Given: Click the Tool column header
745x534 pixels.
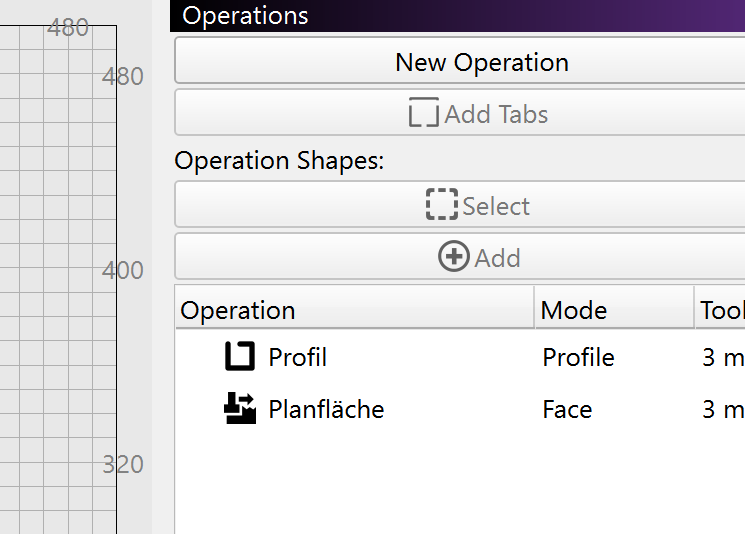Looking at the screenshot, I should pos(721,310).
